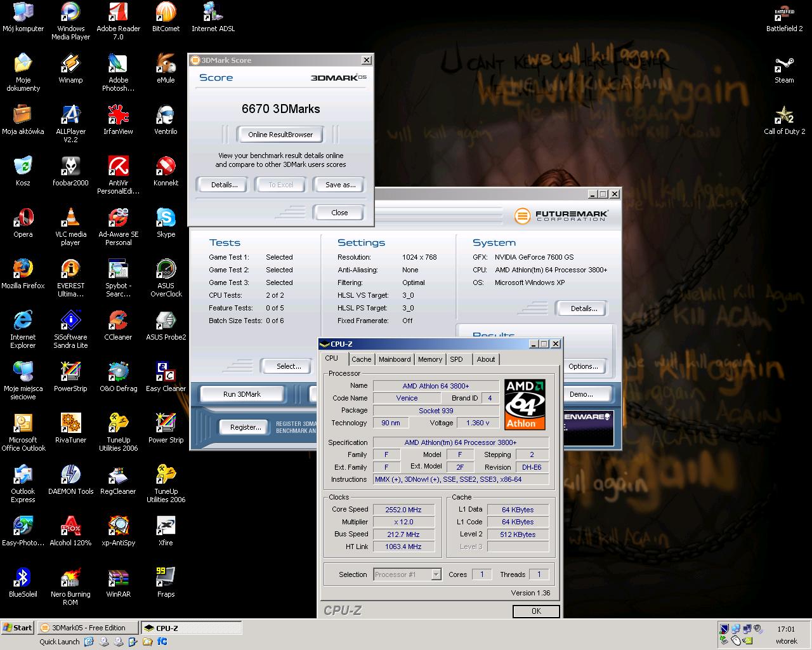Screen dimensions: 812x650
Task: Switch to the Cache tab in CPU-Z
Action: pyautogui.click(x=361, y=359)
